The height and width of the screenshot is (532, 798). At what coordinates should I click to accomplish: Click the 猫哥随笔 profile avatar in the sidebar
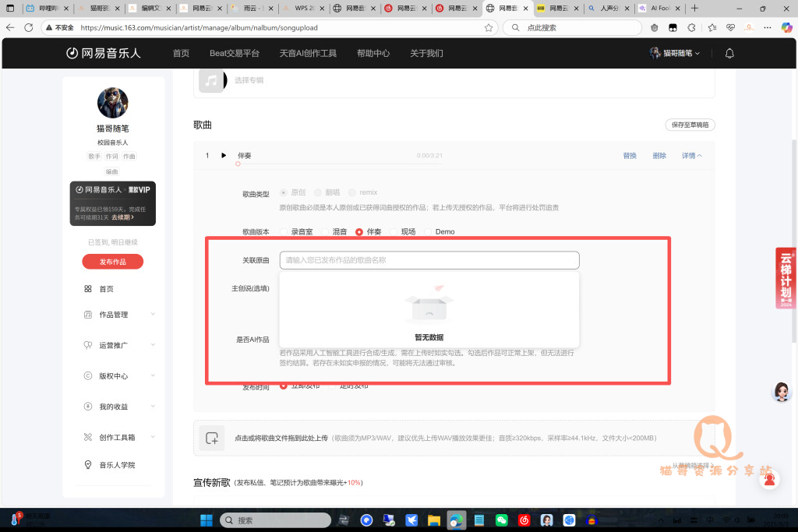[x=112, y=103]
